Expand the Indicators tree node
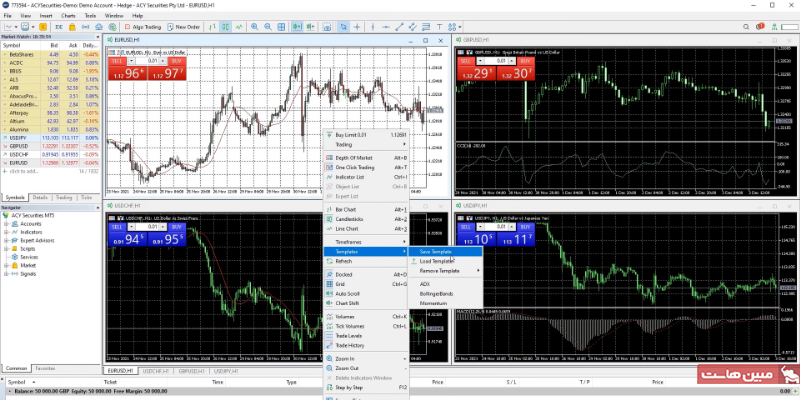This screenshot has height=400, width=800. pyautogui.click(x=7, y=232)
